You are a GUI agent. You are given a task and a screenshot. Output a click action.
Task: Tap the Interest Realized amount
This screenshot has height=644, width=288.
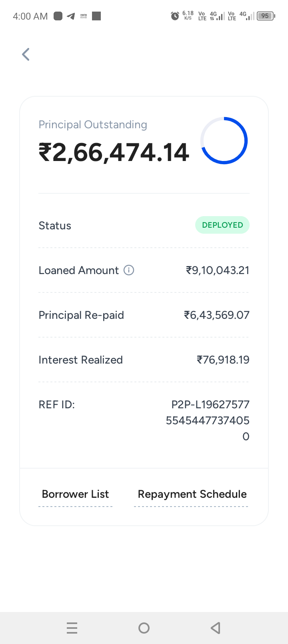pyautogui.click(x=223, y=360)
